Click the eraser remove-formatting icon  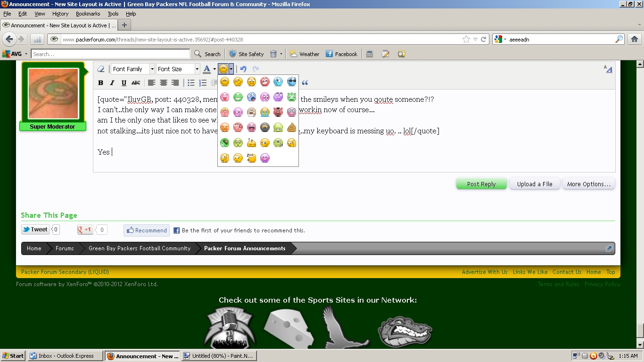[100, 69]
